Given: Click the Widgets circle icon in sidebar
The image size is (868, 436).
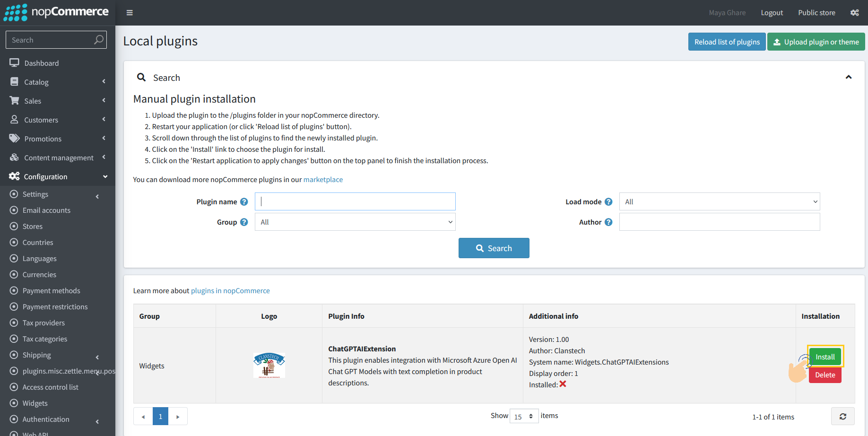Looking at the screenshot, I should (x=14, y=403).
